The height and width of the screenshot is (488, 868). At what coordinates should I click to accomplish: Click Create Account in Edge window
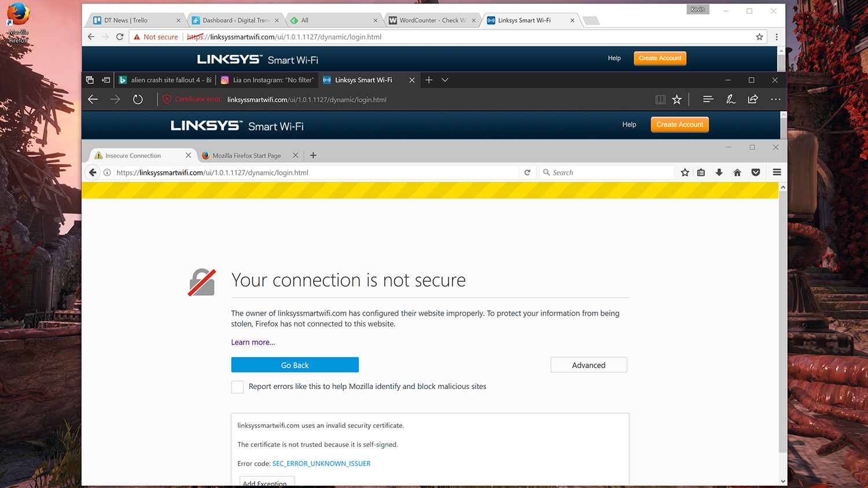(x=679, y=124)
